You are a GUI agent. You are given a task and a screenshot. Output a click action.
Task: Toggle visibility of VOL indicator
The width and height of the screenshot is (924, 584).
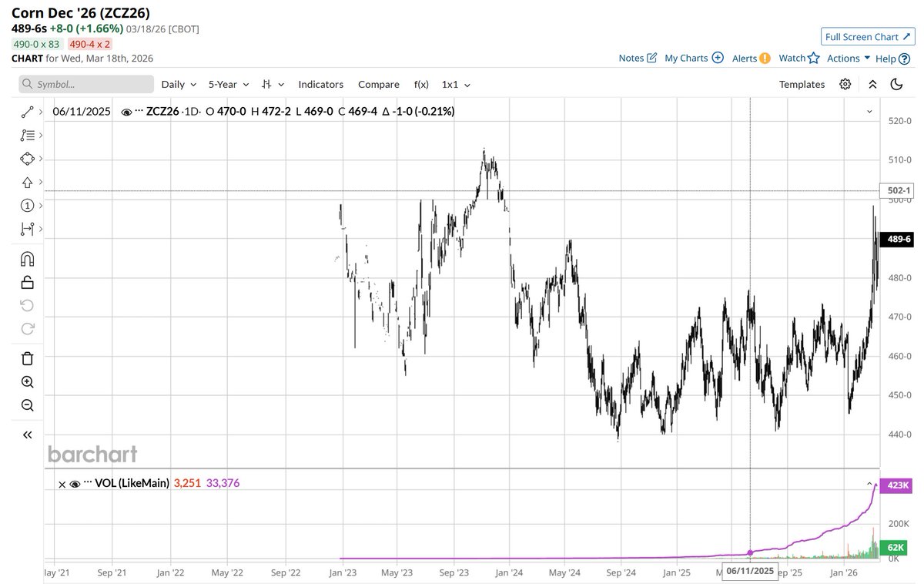point(75,484)
